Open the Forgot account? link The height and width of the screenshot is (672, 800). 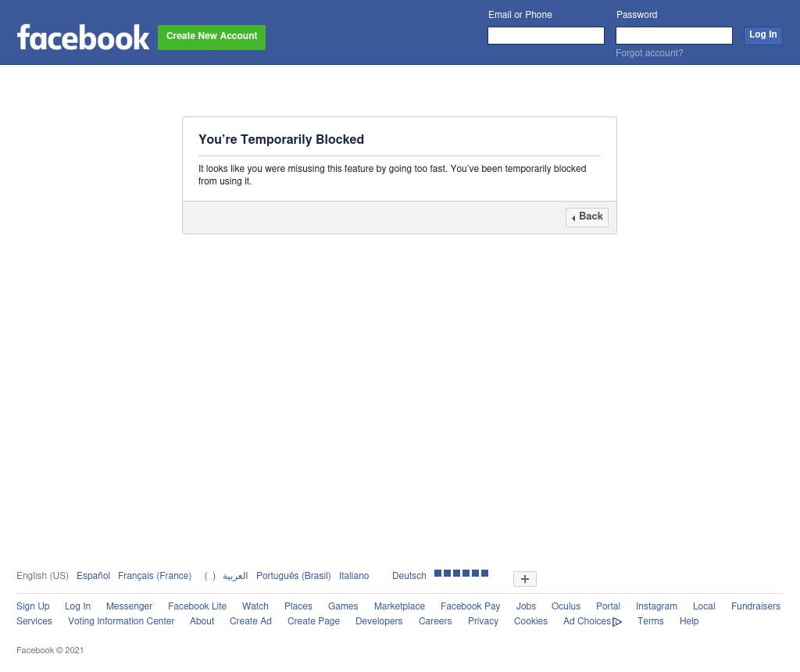click(649, 53)
